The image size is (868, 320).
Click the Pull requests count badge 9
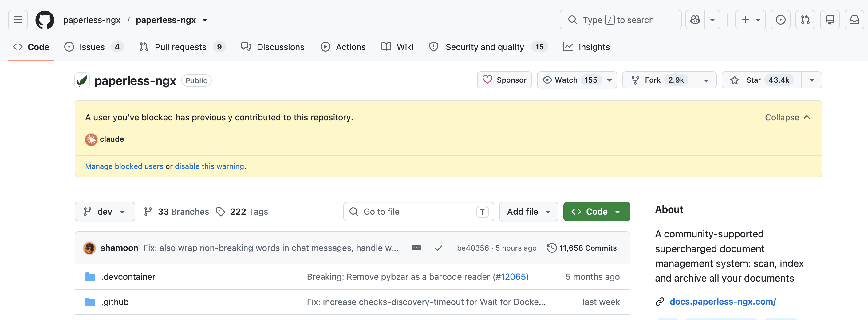click(219, 47)
